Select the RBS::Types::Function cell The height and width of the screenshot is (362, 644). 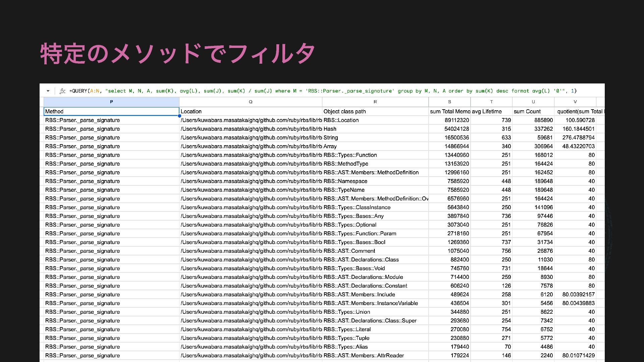pyautogui.click(x=375, y=155)
